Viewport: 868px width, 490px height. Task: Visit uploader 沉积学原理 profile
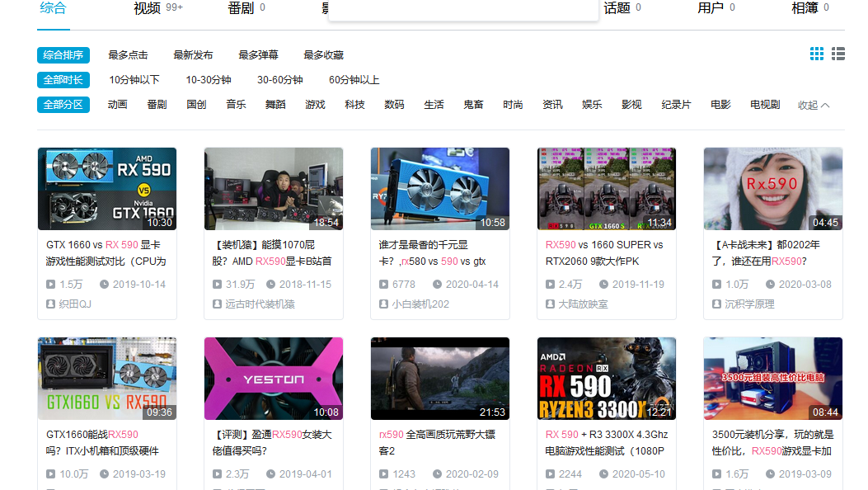(749, 304)
